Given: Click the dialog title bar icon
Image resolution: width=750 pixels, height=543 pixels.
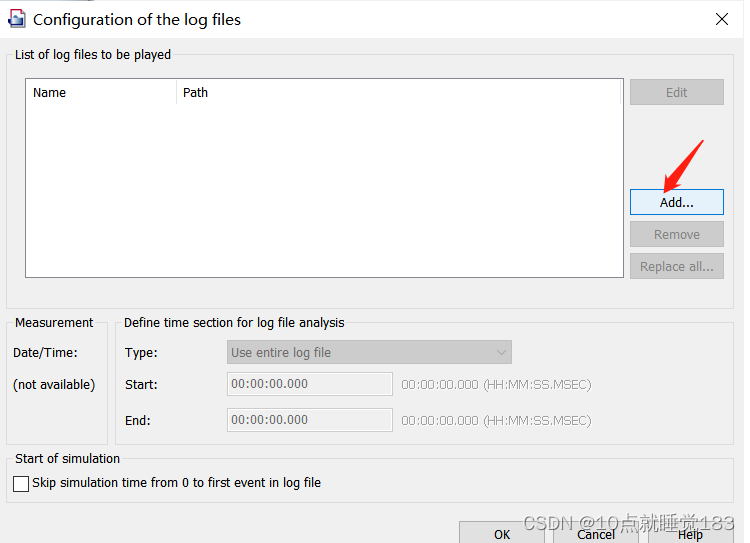Looking at the screenshot, I should coord(17,19).
